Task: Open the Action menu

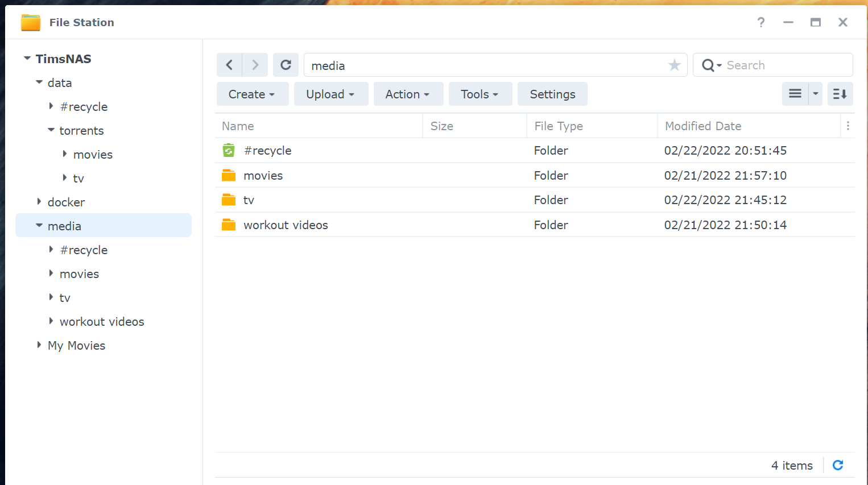Action: click(408, 93)
